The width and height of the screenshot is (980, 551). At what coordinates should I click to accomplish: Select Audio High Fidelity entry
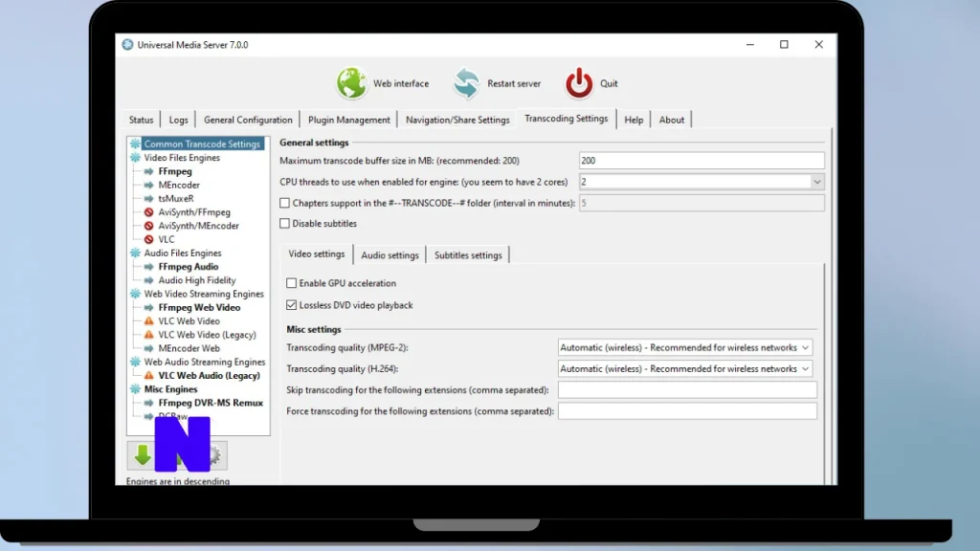click(197, 280)
